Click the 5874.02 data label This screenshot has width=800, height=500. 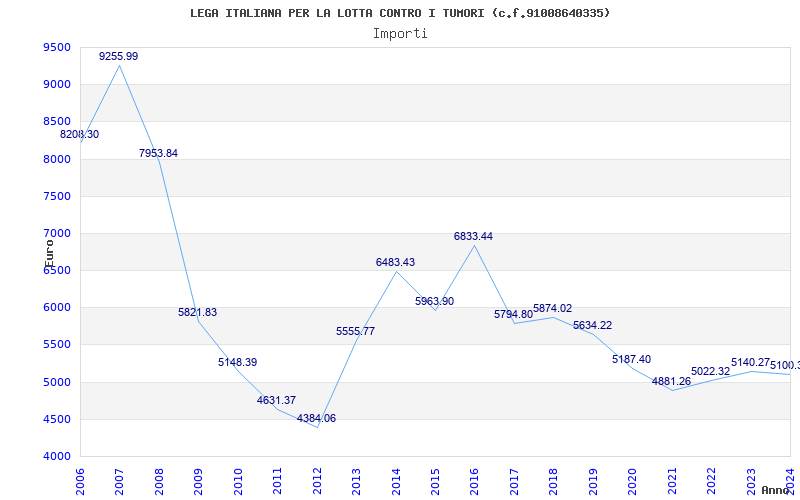click(x=553, y=308)
